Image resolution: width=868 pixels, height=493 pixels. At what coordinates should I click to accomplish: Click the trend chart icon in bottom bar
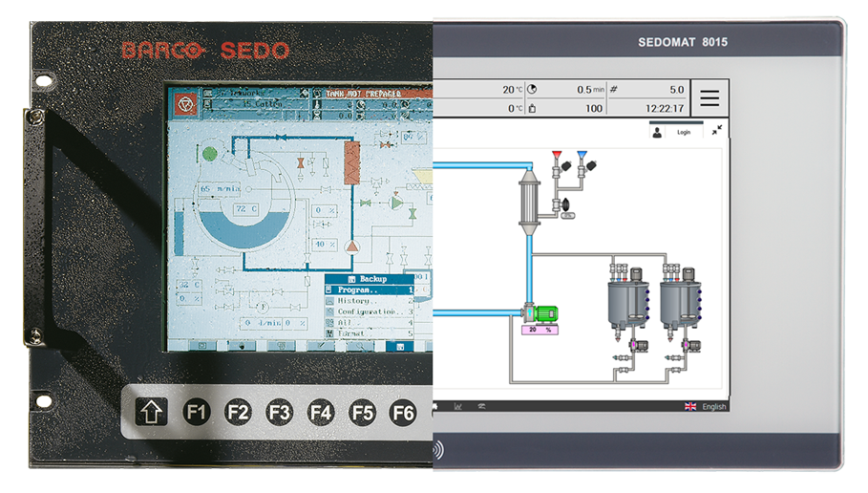(457, 407)
